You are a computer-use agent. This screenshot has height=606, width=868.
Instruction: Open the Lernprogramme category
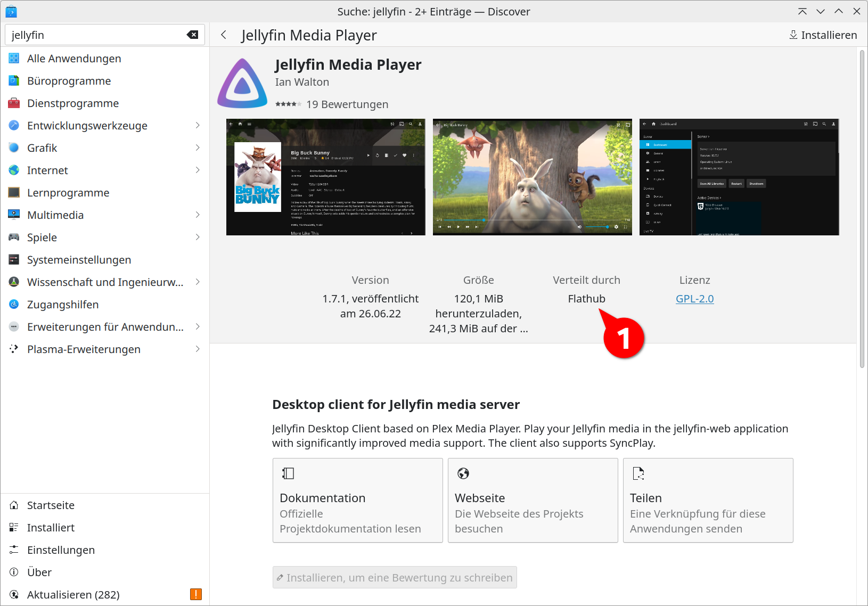pos(105,193)
